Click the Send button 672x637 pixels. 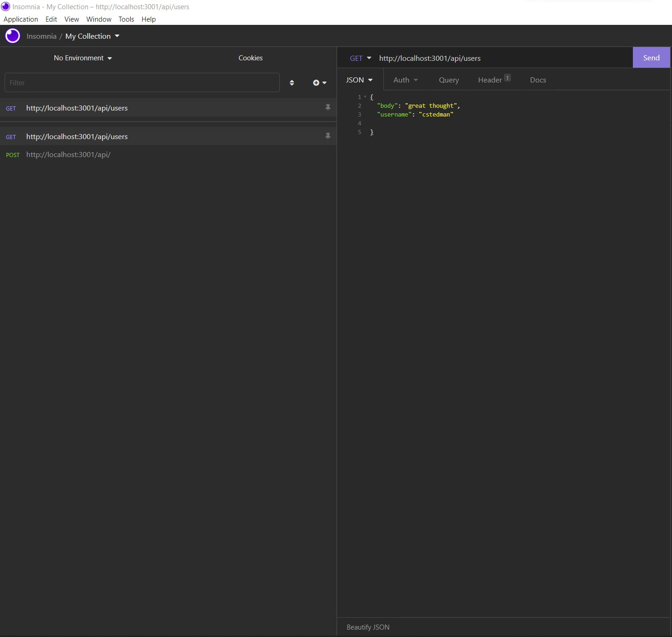tap(651, 58)
